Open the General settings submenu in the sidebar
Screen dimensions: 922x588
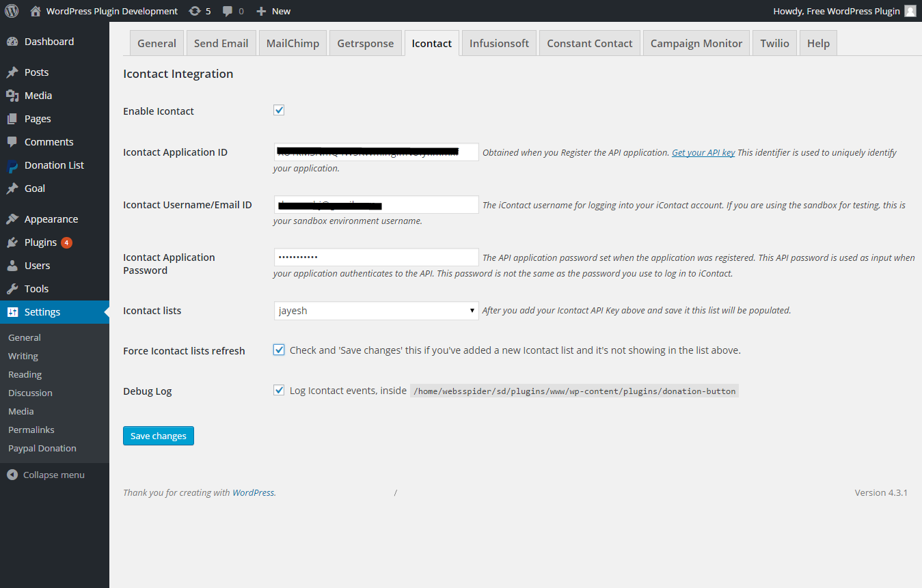click(x=25, y=337)
